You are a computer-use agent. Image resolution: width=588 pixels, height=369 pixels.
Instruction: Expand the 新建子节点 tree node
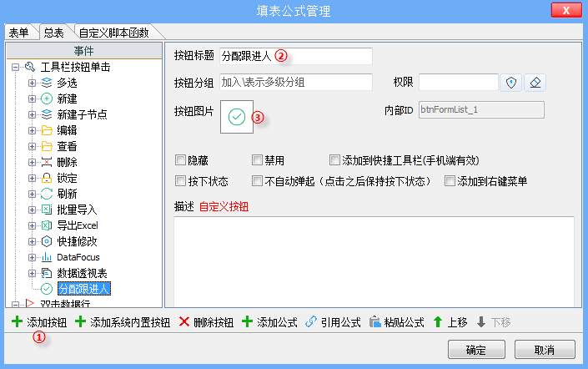click(32, 114)
